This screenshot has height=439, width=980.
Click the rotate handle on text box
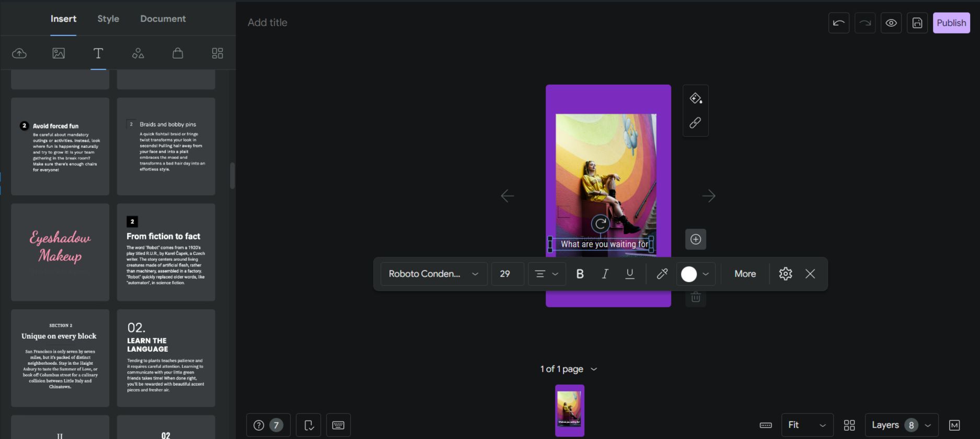click(601, 224)
